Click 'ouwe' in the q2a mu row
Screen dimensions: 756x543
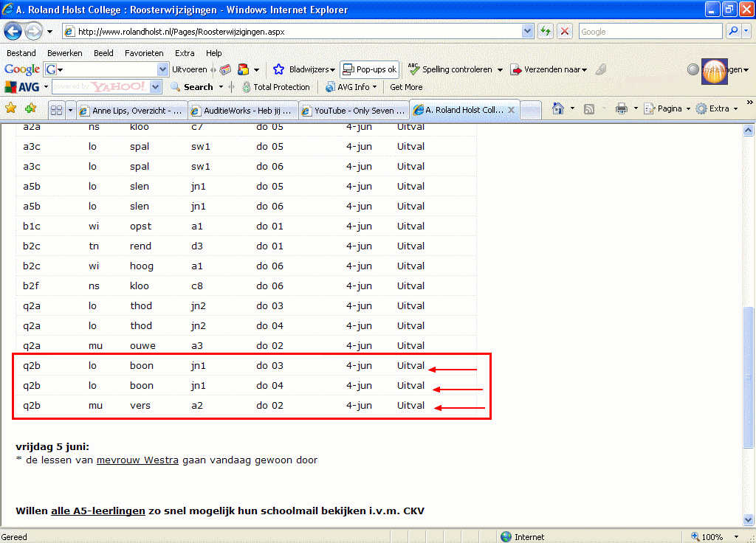click(x=142, y=346)
